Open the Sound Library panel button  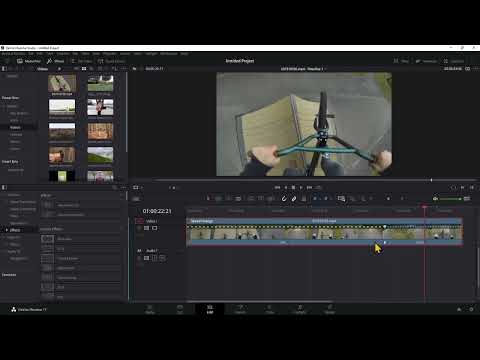pyautogui.click(x=111, y=61)
